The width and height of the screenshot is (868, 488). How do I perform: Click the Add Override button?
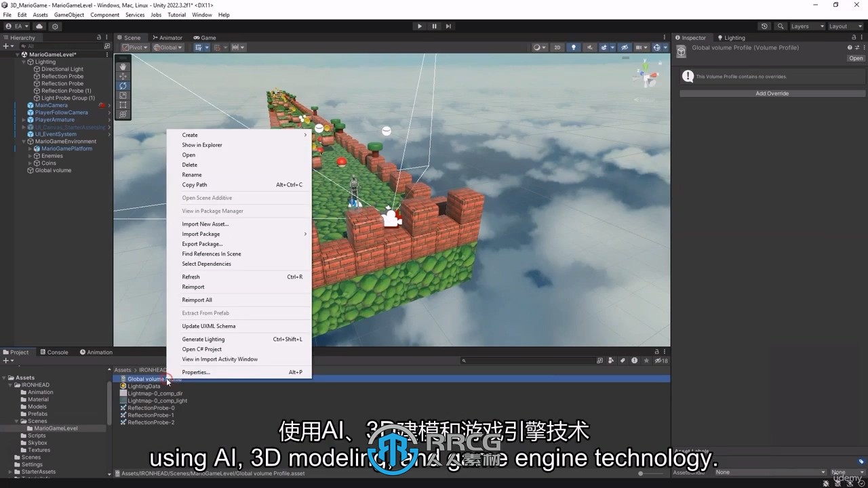point(772,94)
